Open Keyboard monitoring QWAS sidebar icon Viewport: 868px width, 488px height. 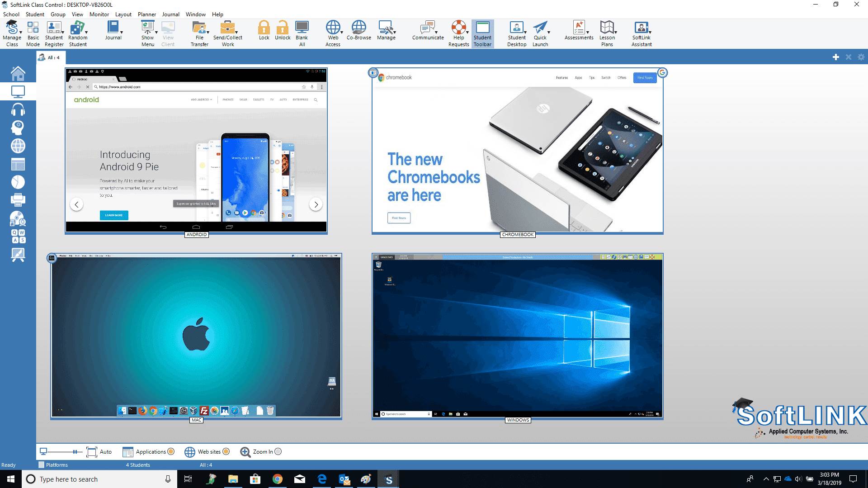18,236
